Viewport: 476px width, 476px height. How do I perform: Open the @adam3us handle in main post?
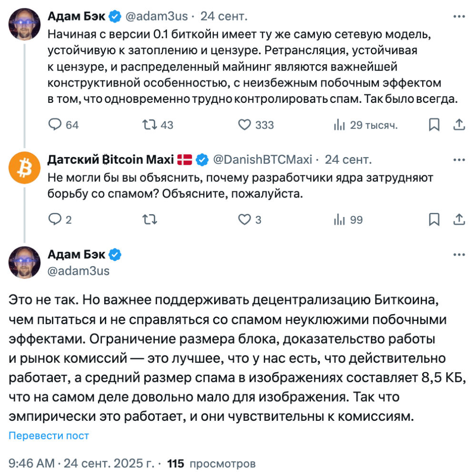pos(79,271)
